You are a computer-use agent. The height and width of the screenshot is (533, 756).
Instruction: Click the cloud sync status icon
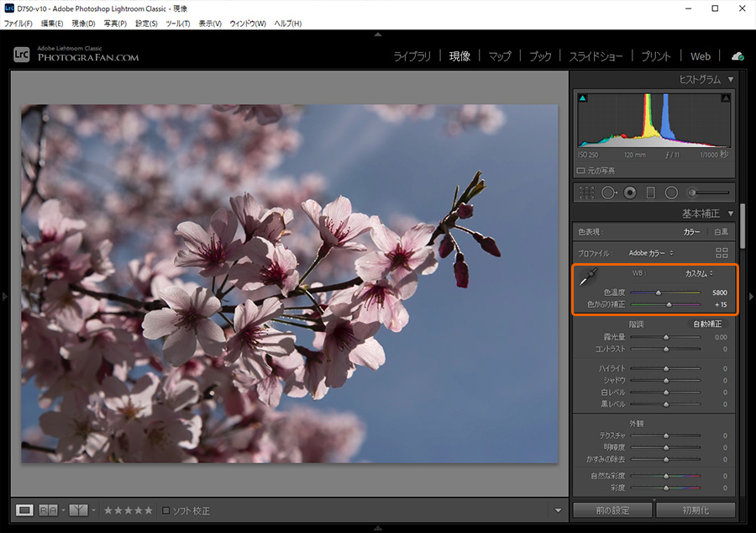(738, 56)
